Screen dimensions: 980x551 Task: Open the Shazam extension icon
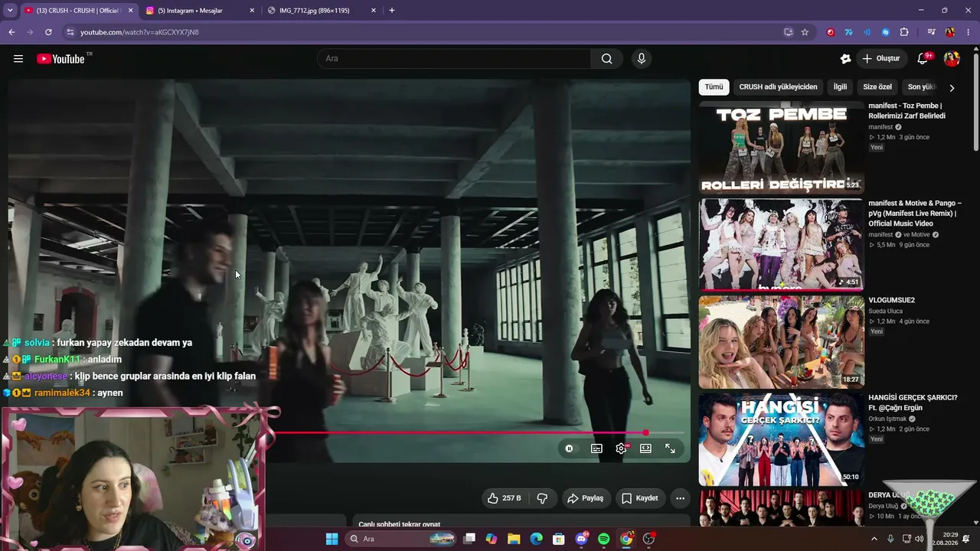point(886,32)
